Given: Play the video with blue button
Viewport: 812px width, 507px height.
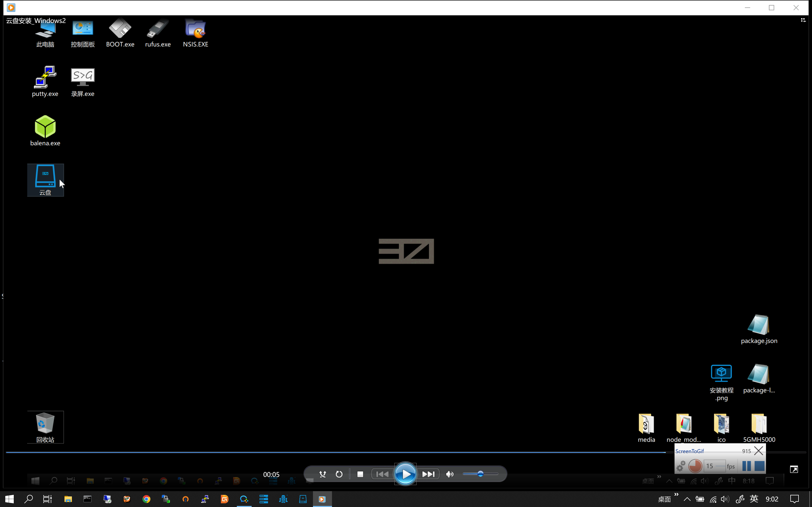Looking at the screenshot, I should [x=405, y=474].
